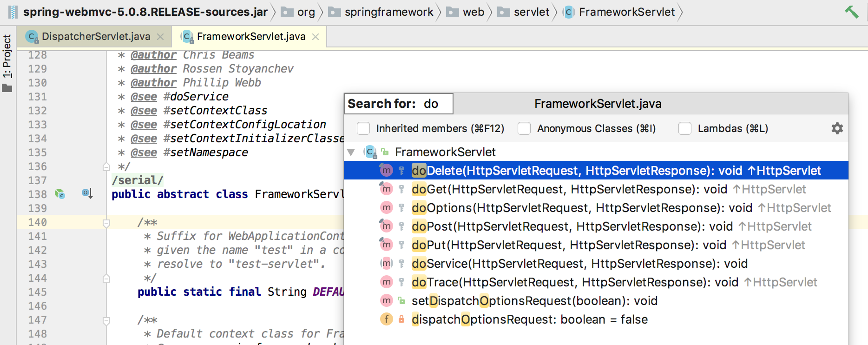Close the FrameworkServlet.java tab
The width and height of the screenshot is (868, 345).
pos(316,37)
